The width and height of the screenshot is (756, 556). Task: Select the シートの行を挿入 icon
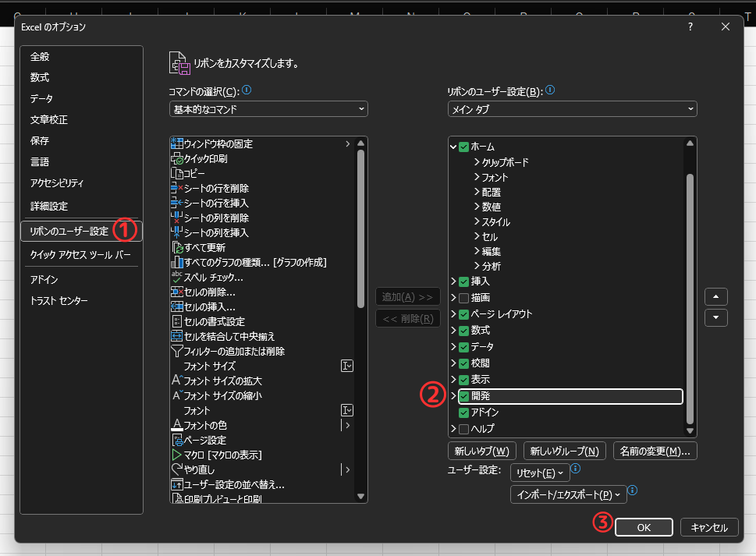(x=177, y=203)
